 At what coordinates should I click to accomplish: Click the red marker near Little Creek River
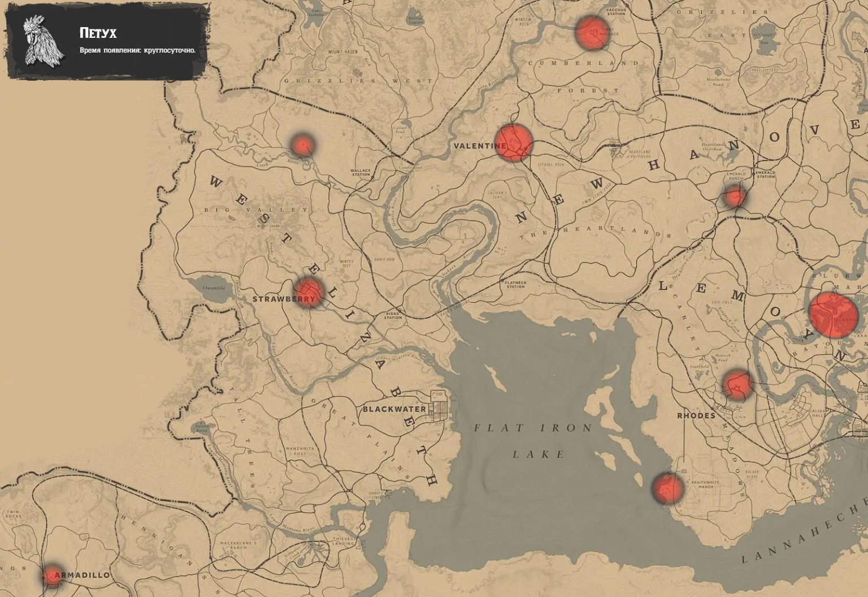point(302,145)
